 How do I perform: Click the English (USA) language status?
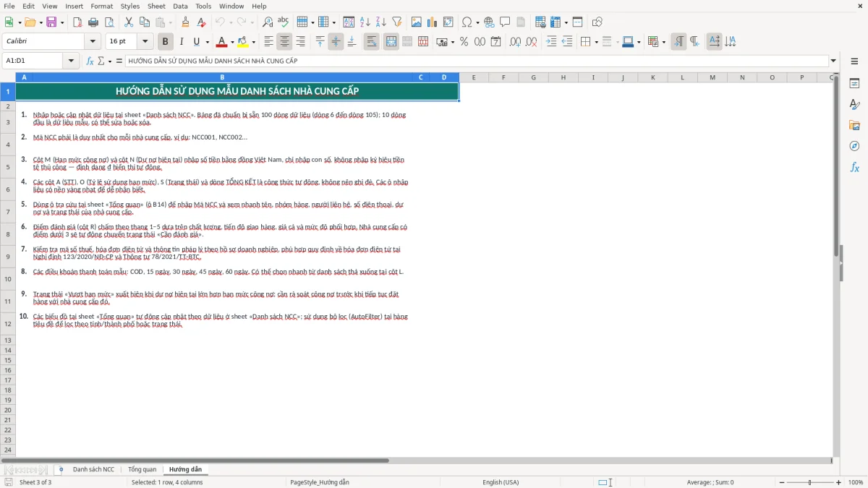click(501, 482)
